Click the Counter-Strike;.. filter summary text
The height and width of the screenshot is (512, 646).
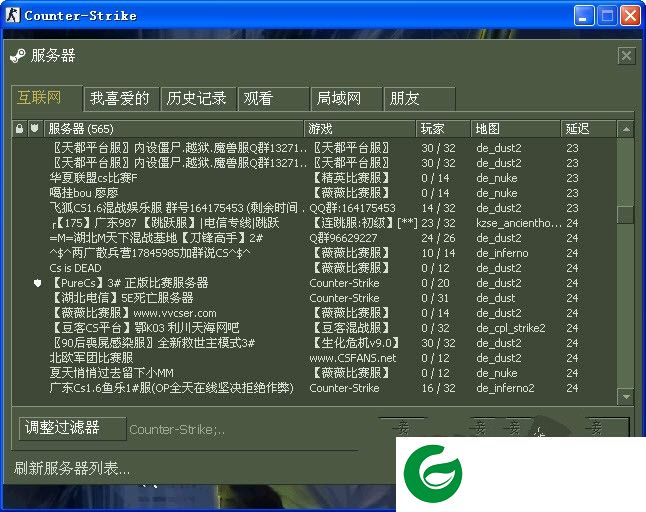pos(177,430)
